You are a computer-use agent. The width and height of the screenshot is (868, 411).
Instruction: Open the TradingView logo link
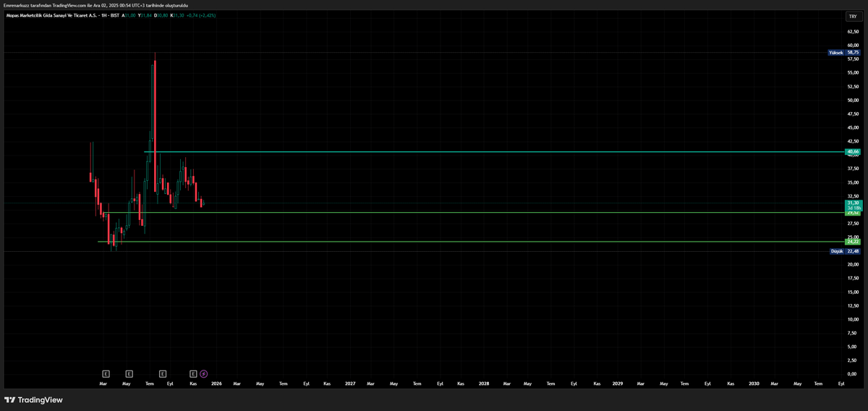(x=33, y=399)
